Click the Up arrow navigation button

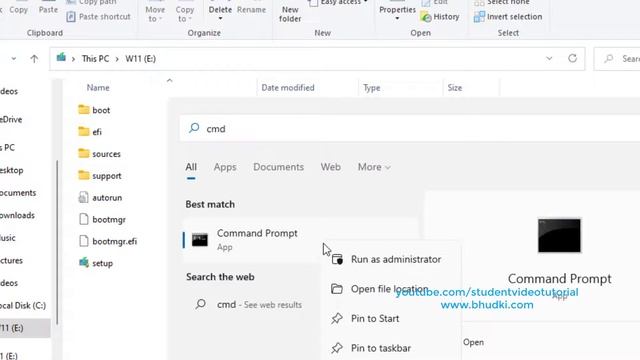34,59
